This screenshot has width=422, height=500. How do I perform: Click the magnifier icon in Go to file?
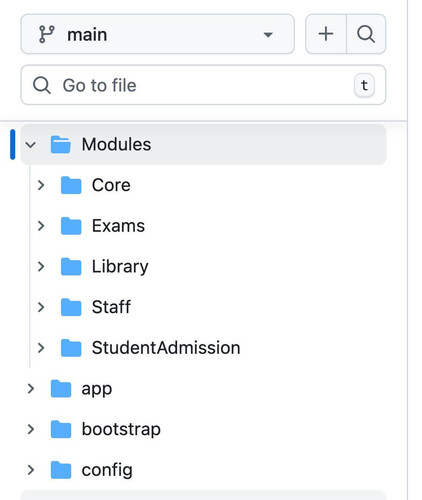point(42,85)
